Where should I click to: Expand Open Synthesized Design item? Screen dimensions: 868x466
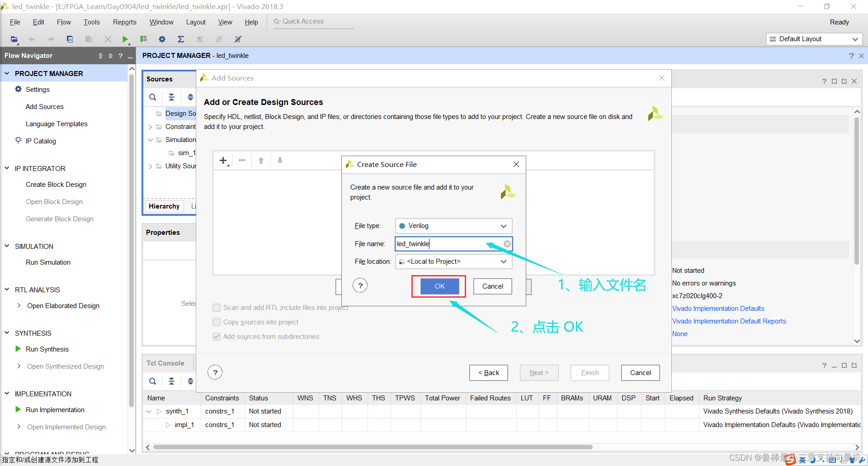(19, 366)
